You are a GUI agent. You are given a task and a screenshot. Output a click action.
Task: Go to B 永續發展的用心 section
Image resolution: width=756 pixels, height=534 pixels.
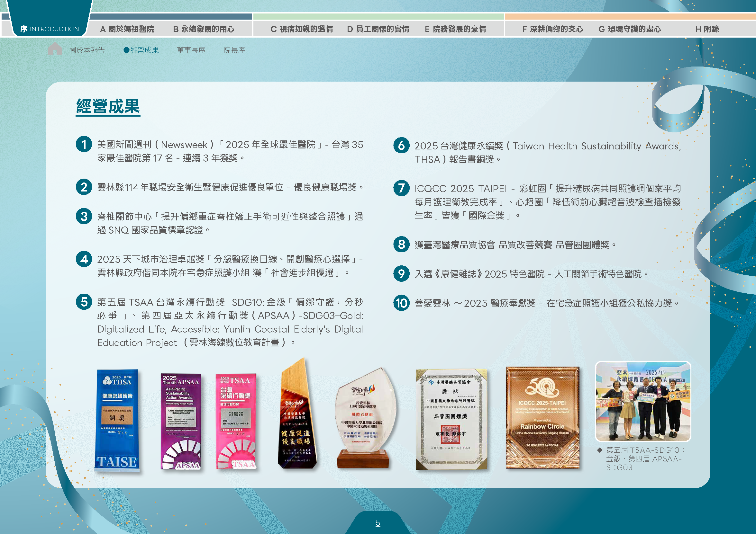(204, 29)
